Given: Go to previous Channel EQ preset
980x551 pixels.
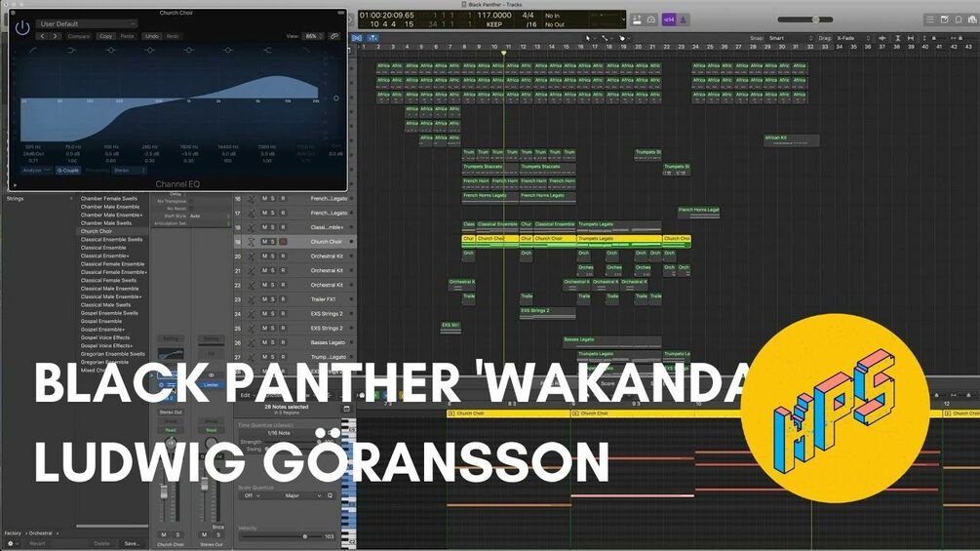Looking at the screenshot, I should tap(42, 36).
